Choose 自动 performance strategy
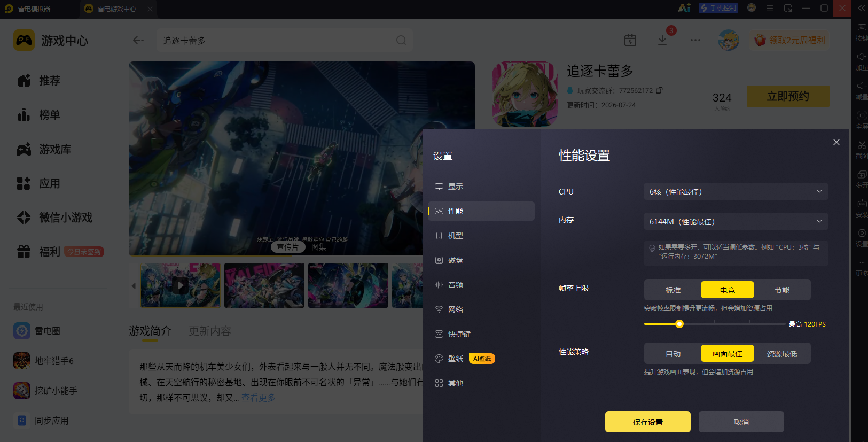868x442 pixels. pos(673,354)
